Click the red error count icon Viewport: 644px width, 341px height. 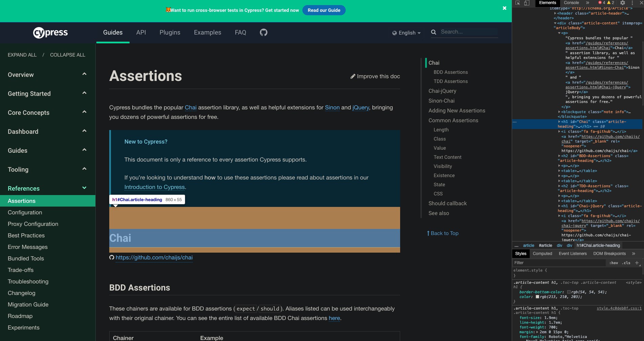(600, 3)
